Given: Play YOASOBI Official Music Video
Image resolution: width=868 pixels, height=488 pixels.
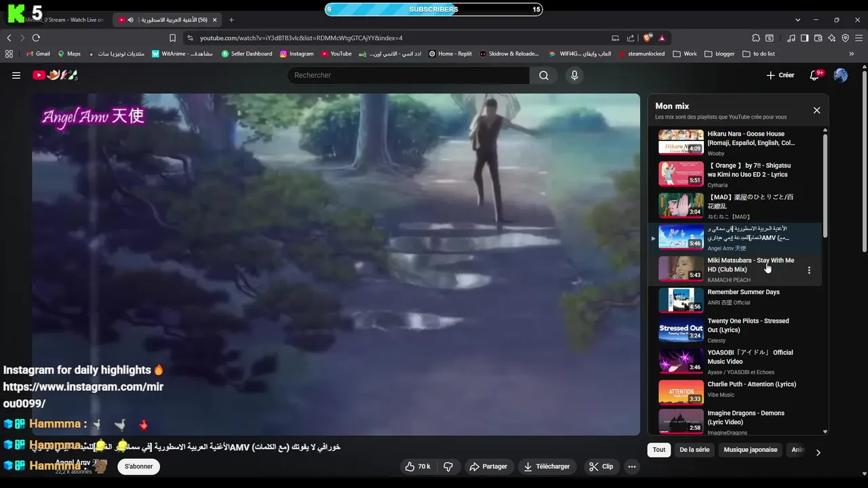Looking at the screenshot, I should (x=735, y=362).
